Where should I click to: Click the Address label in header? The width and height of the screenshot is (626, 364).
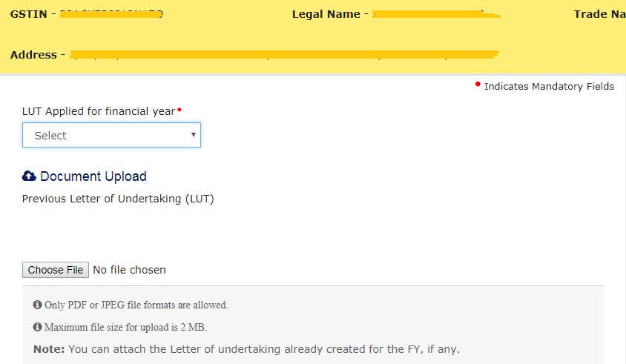[33, 55]
